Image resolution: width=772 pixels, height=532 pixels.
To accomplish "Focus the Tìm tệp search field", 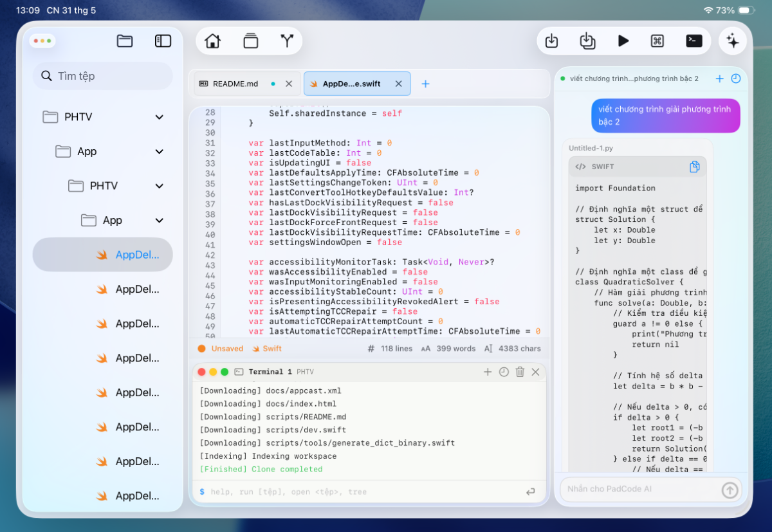I will click(103, 76).
